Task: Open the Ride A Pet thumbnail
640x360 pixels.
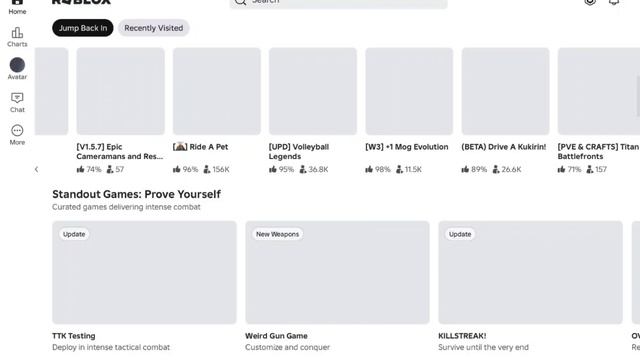Action: coord(217,91)
